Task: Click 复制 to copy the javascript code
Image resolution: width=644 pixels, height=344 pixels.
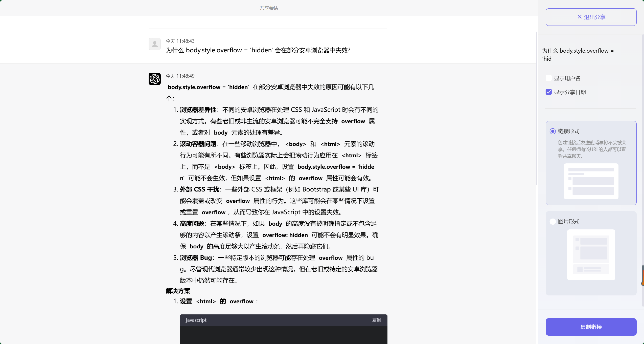Action: (376, 320)
